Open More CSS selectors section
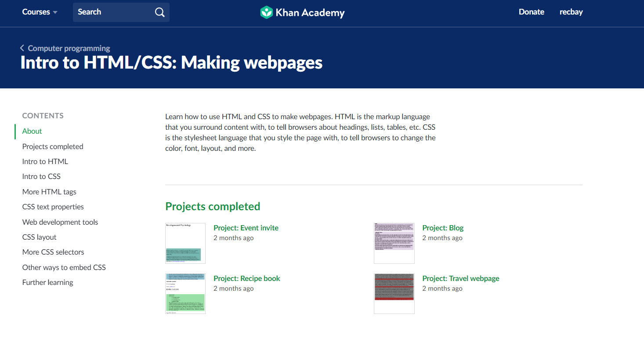 [x=53, y=252]
